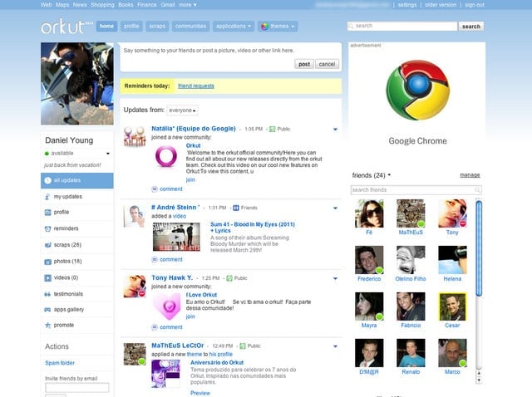Click the Google Chrome logo advertisement
The height and width of the screenshot is (397, 532).
417,91
